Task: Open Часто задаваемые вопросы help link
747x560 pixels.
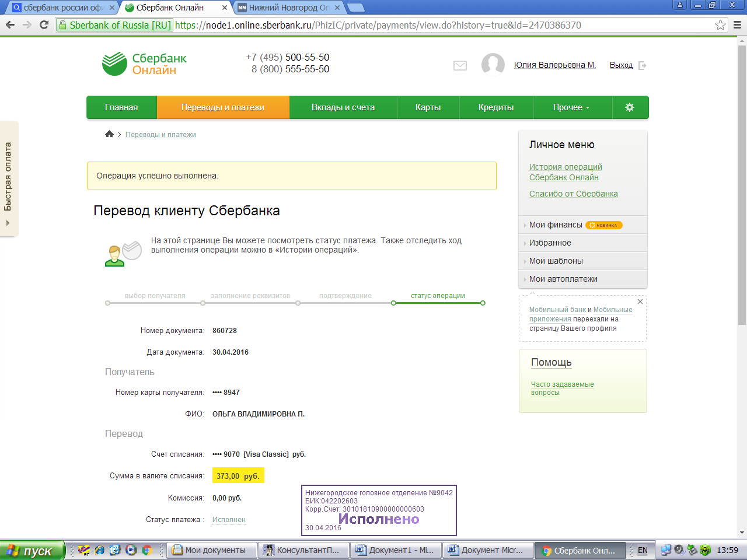Action: tap(562, 388)
